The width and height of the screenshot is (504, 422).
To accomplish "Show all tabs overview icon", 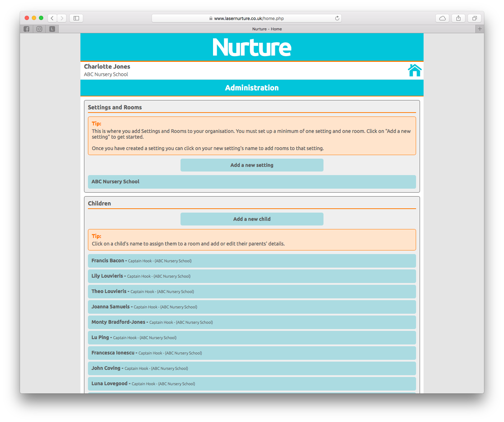I will tap(474, 18).
